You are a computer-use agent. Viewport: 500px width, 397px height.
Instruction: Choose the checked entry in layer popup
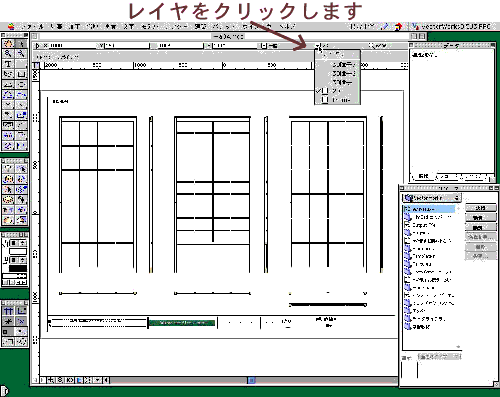click(337, 90)
